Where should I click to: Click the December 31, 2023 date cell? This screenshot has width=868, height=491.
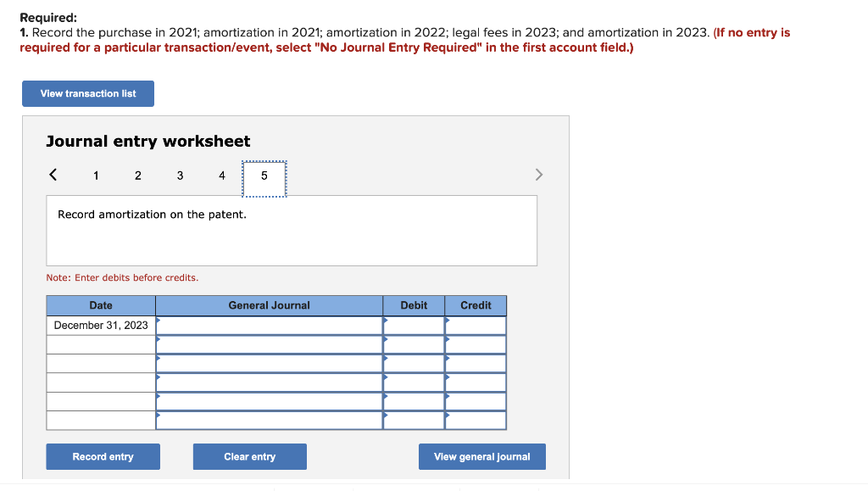pyautogui.click(x=100, y=325)
